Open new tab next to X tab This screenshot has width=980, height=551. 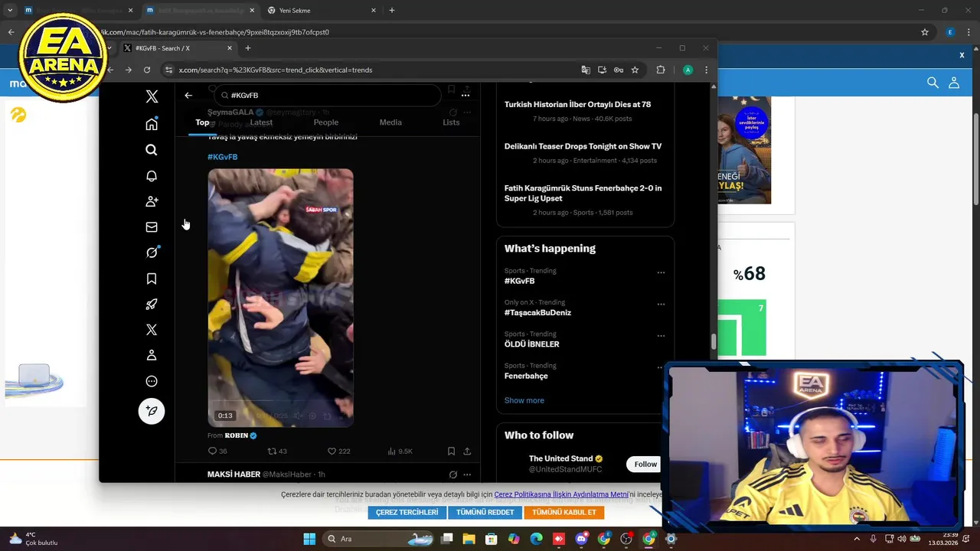247,48
